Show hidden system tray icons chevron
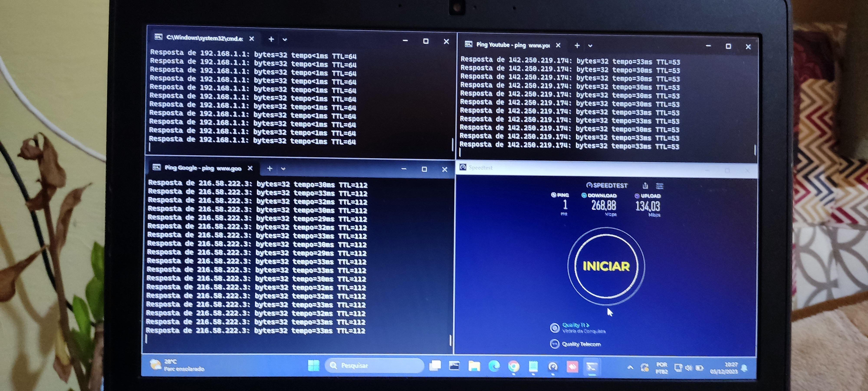Image resolution: width=868 pixels, height=391 pixels. (x=630, y=367)
